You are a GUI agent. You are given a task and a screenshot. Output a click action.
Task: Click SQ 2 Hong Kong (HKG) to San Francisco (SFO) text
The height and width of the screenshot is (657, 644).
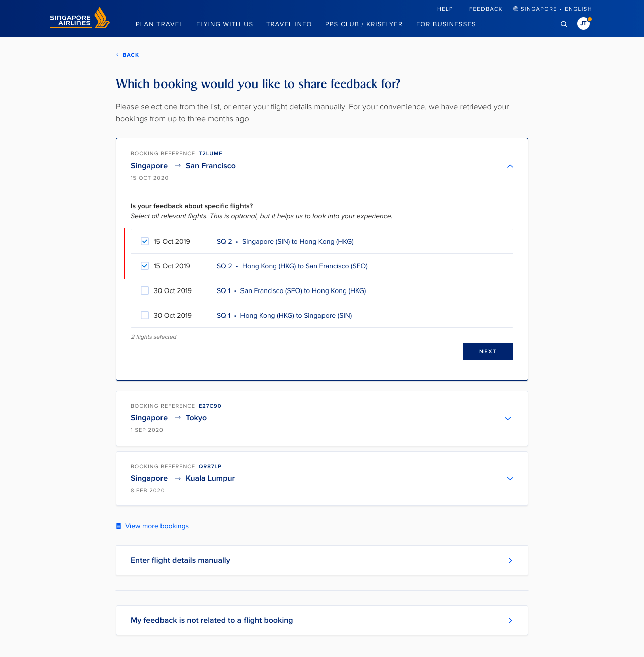tap(292, 266)
